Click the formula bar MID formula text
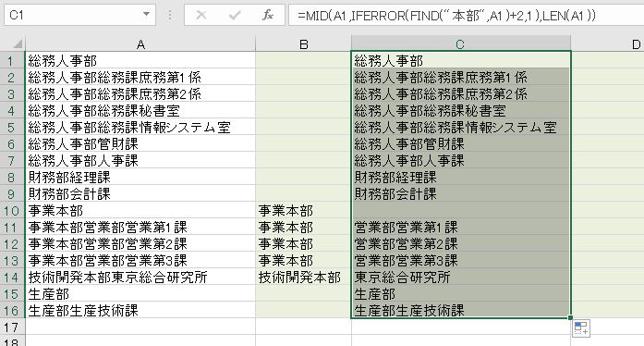644x346 pixels. tap(446, 16)
